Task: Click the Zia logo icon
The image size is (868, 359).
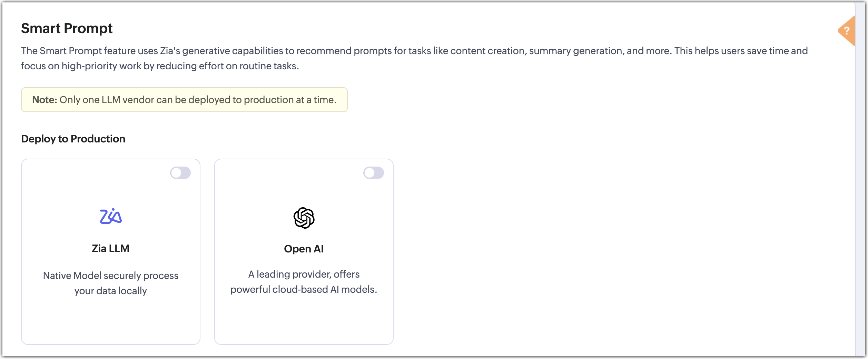Action: click(x=111, y=217)
